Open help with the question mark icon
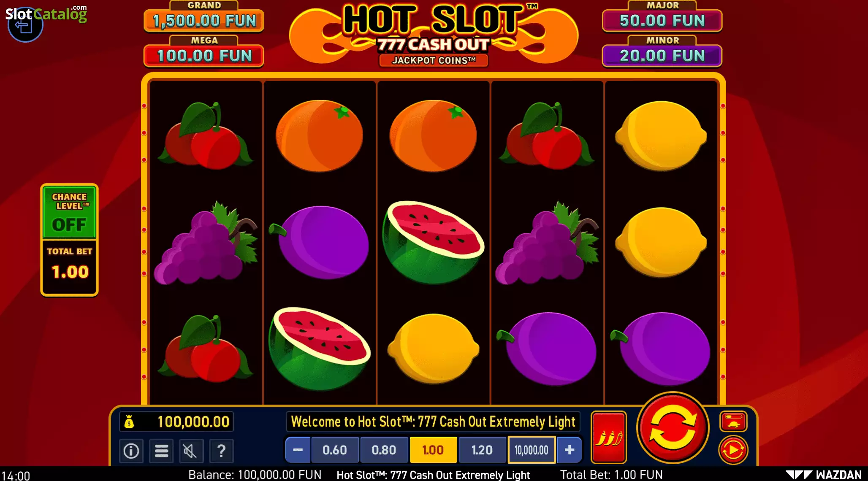Screen dimensions: 868x481 coord(221,451)
